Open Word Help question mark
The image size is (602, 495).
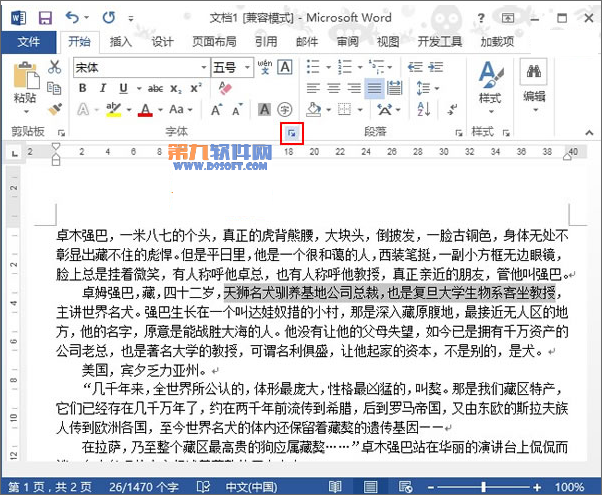pos(481,18)
